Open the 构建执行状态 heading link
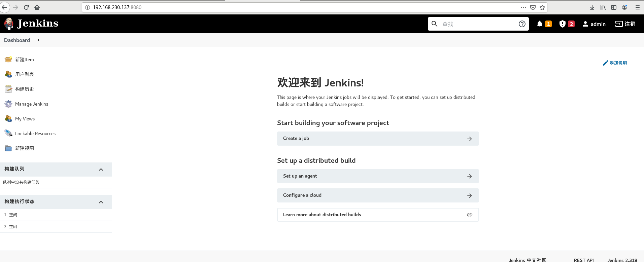644x262 pixels. [20, 201]
